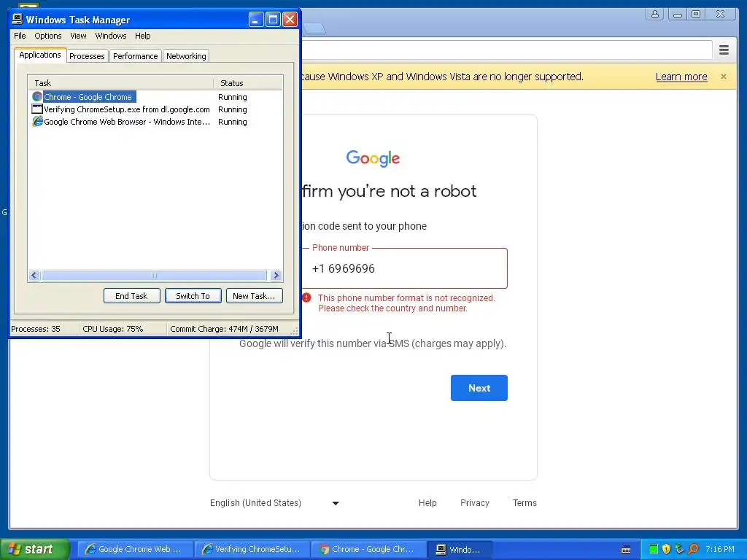Open the English (United States) language dropdown
The height and width of the screenshot is (560, 747).
pos(275,503)
